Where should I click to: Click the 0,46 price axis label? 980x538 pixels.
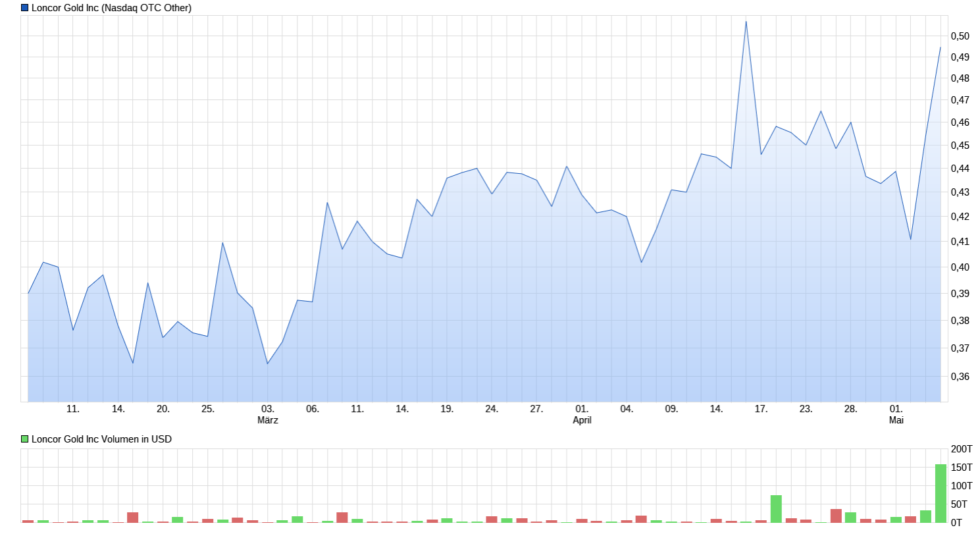pos(960,122)
